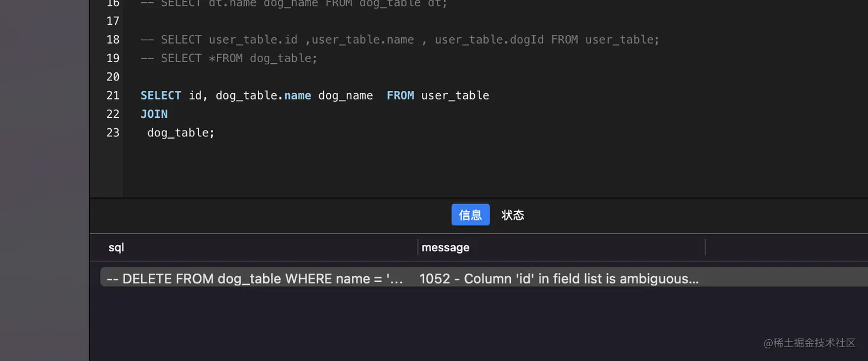Screen dimensions: 868x361
Task: Click line number 20 in the gutter
Action: pos(113,76)
